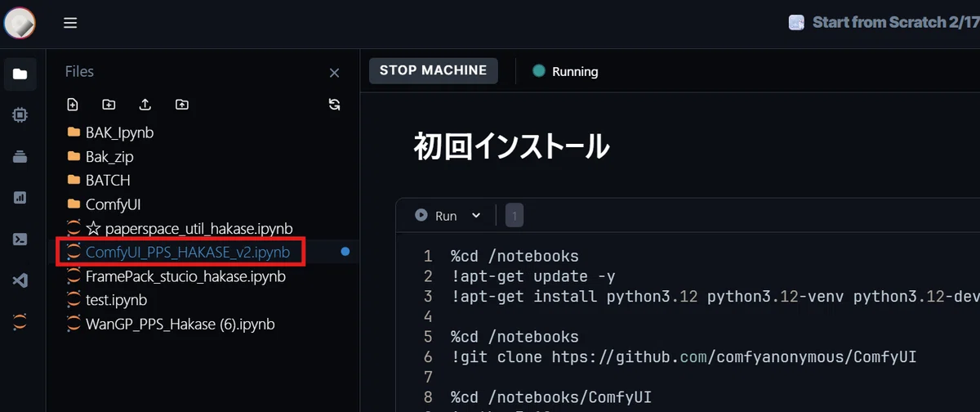Open the metrics chart sidebar icon
Screen dimensions: 980x412
pos(20,198)
